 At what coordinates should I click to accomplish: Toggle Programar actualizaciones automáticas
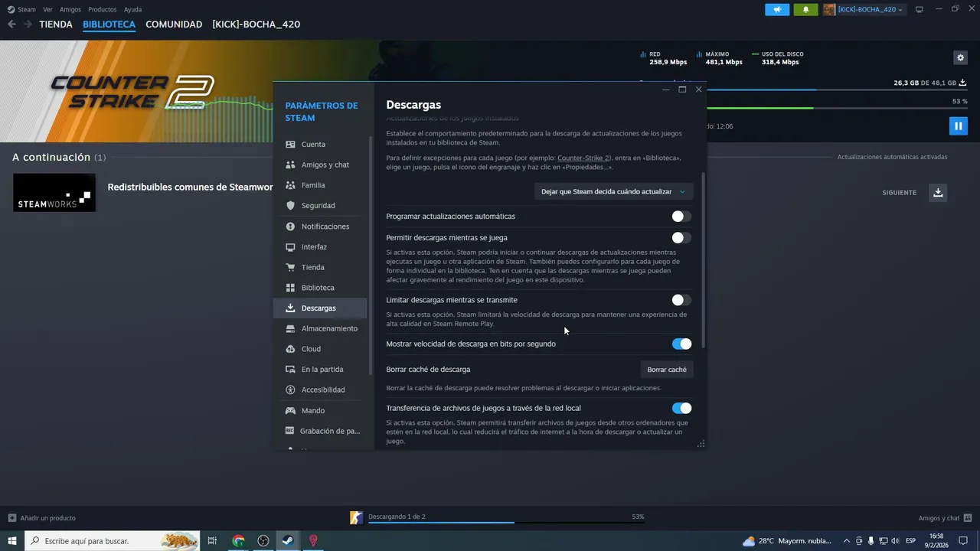tap(681, 217)
